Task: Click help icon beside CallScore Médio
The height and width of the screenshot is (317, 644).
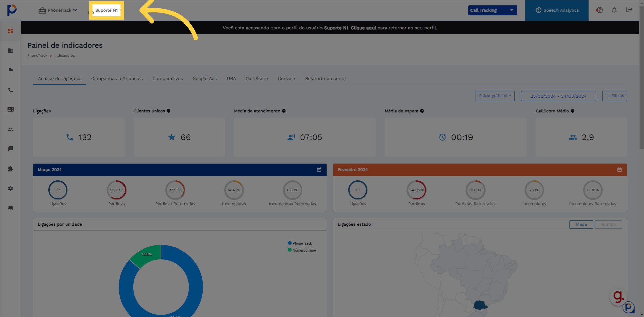Action: click(573, 111)
